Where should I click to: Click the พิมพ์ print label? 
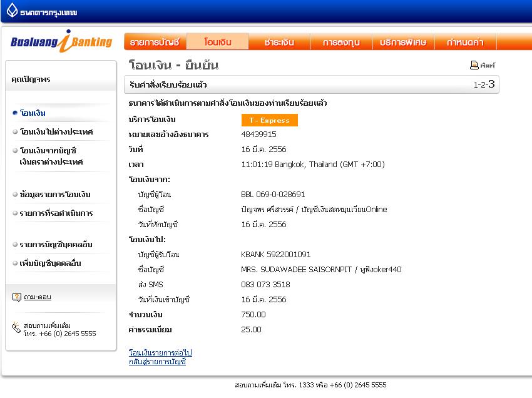488,65
